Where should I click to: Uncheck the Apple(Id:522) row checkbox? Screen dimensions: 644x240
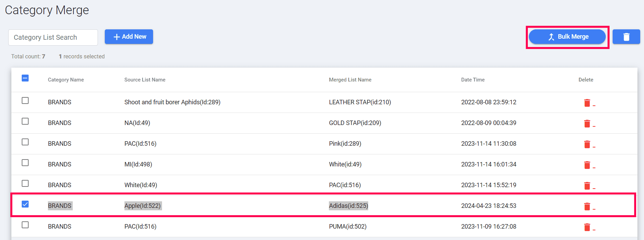[25, 204]
